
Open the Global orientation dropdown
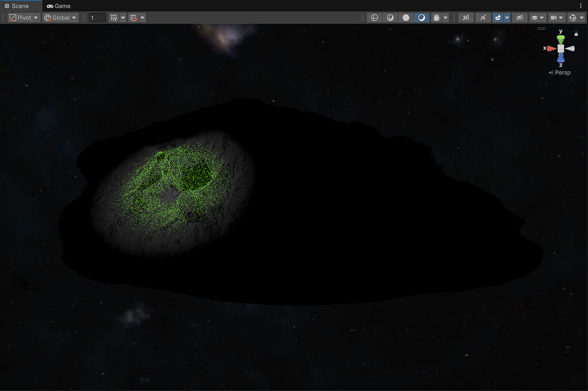[60, 17]
